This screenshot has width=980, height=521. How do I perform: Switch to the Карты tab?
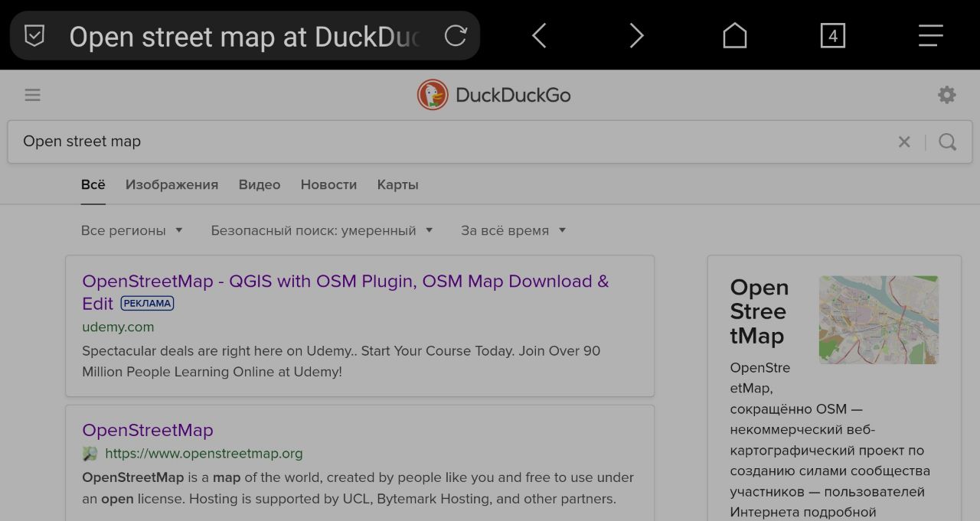(x=397, y=184)
